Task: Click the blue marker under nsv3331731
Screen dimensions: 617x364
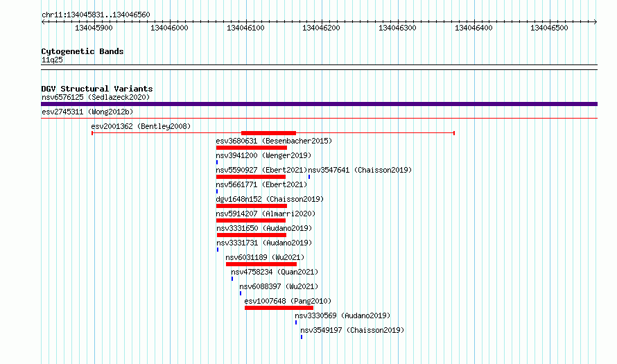Action: (218, 250)
